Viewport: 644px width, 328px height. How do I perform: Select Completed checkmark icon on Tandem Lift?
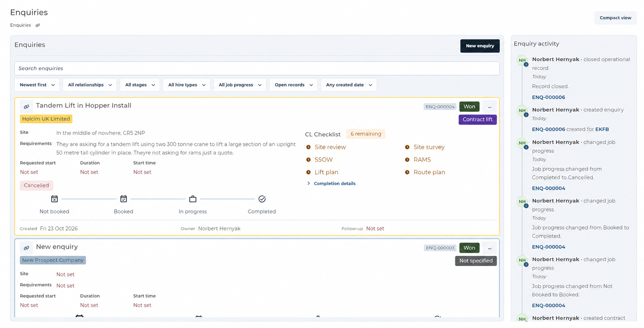pos(262,199)
